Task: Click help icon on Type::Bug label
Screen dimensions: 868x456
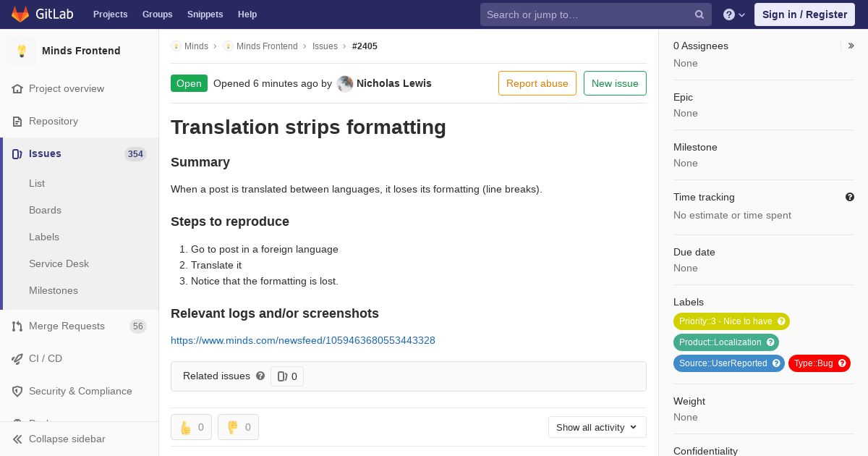Action: 842,363
